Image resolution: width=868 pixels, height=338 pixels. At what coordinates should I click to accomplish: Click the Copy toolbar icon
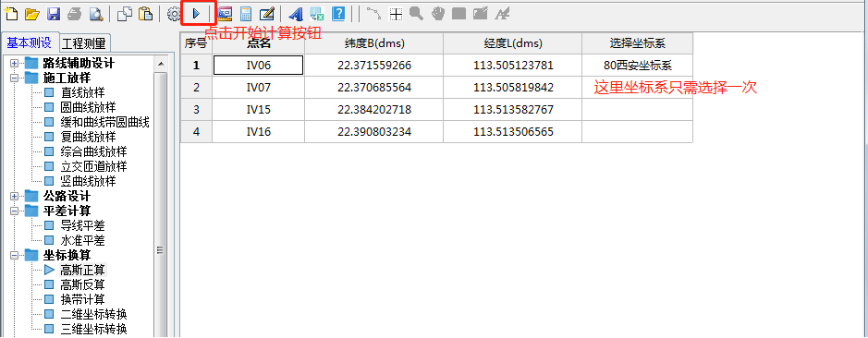(x=125, y=14)
